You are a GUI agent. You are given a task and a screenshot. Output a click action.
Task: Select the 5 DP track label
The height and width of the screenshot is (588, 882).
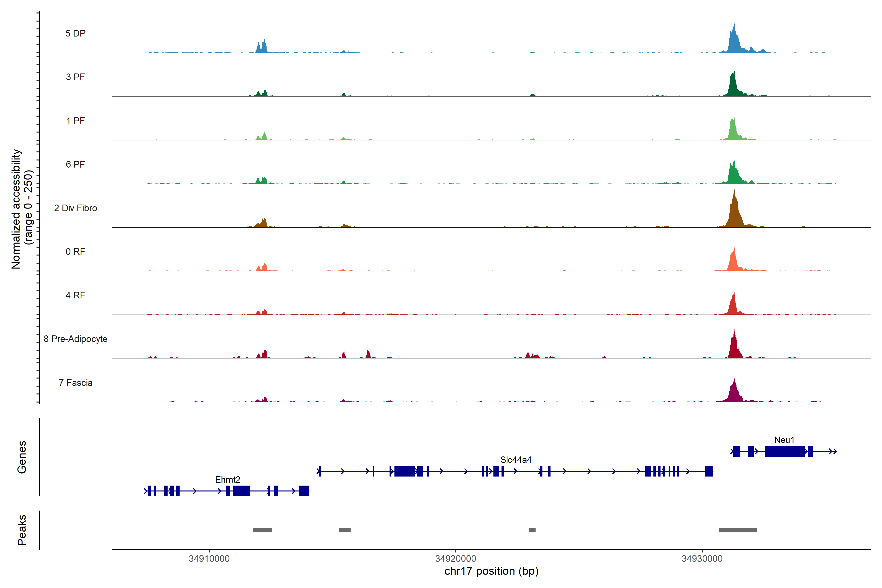click(x=75, y=33)
